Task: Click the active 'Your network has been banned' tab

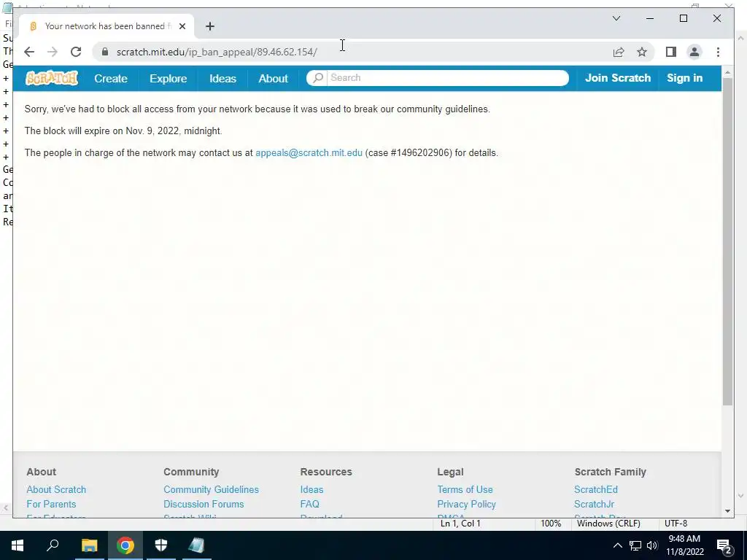Action: [106, 26]
